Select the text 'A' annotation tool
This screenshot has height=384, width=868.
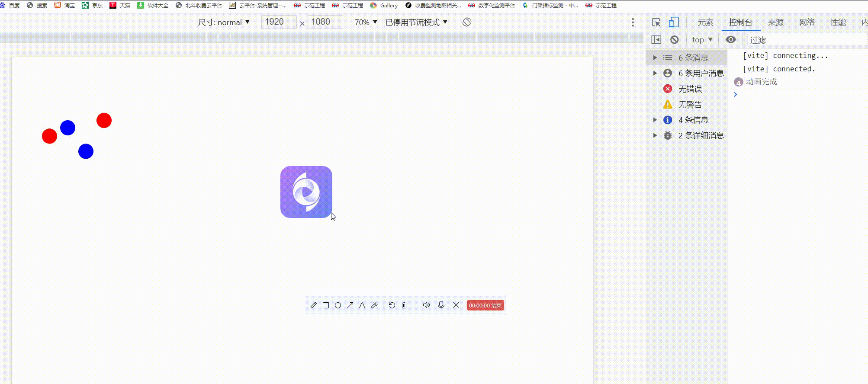coord(362,305)
